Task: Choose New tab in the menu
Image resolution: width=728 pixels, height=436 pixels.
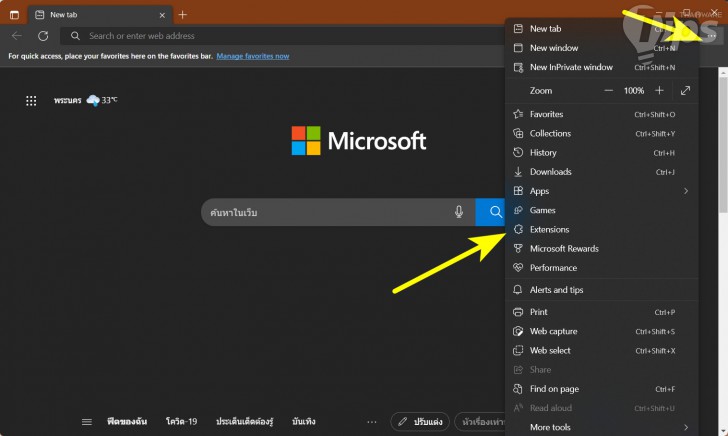Action: tap(602, 29)
